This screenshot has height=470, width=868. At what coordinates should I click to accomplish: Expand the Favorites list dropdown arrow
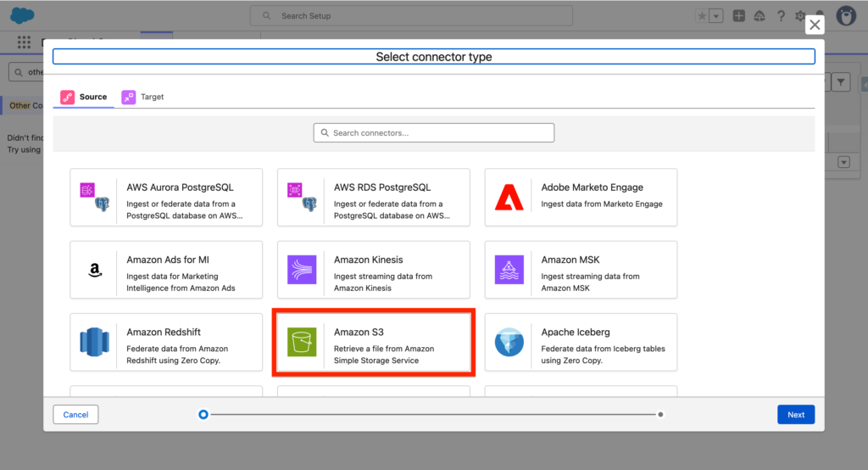coord(716,16)
